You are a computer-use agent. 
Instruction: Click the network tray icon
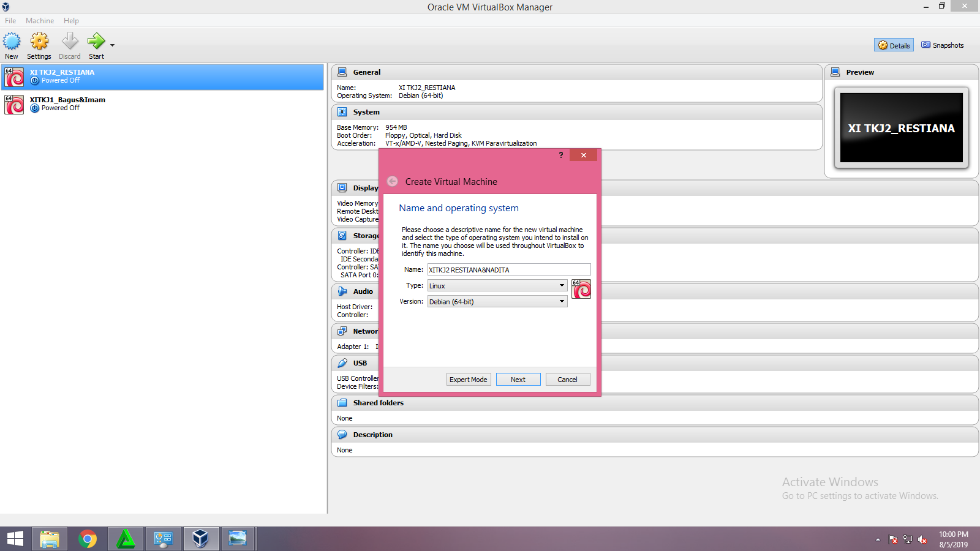pyautogui.click(x=908, y=539)
